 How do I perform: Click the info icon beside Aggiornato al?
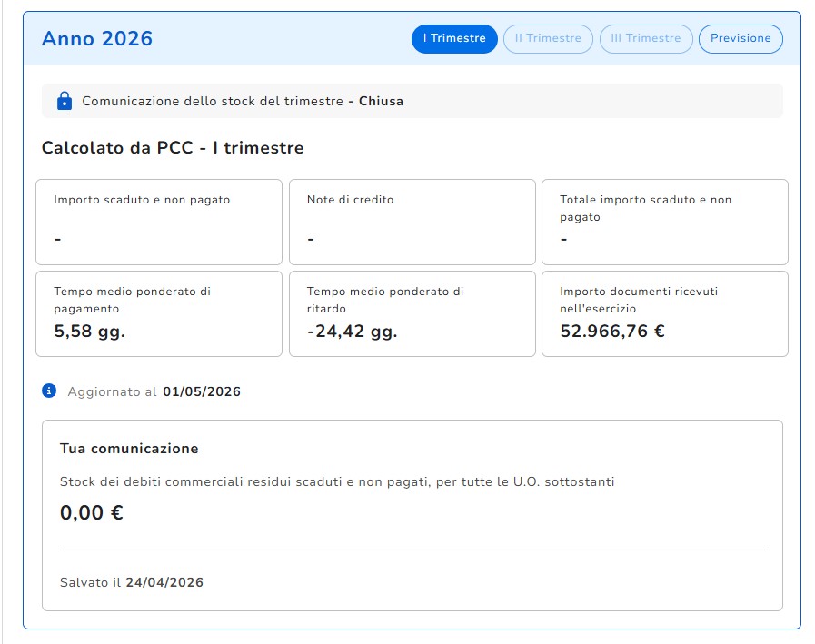[49, 391]
